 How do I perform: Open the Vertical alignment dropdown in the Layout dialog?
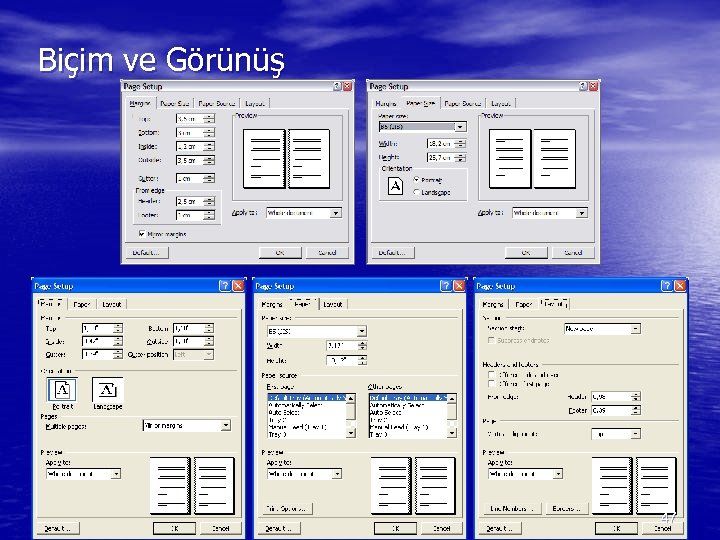636,434
